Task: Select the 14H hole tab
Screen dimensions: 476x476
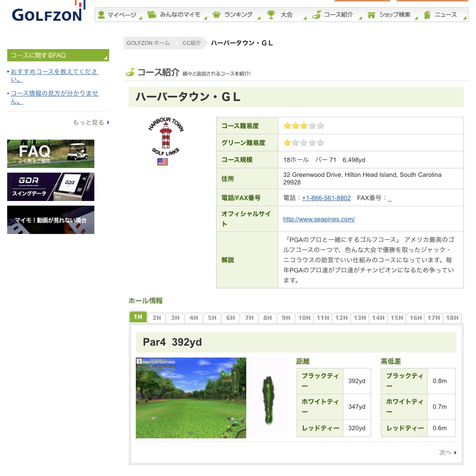Action: (378, 317)
